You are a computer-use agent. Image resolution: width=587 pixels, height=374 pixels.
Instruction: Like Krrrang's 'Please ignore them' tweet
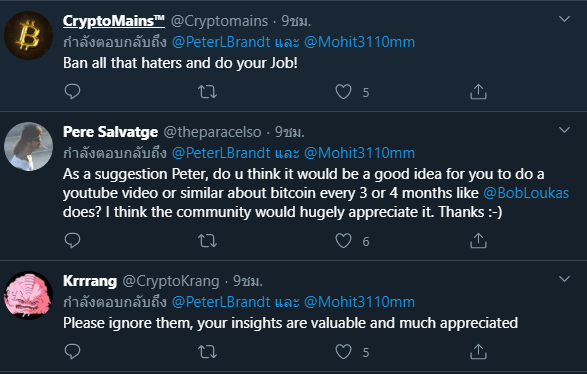[x=343, y=352]
